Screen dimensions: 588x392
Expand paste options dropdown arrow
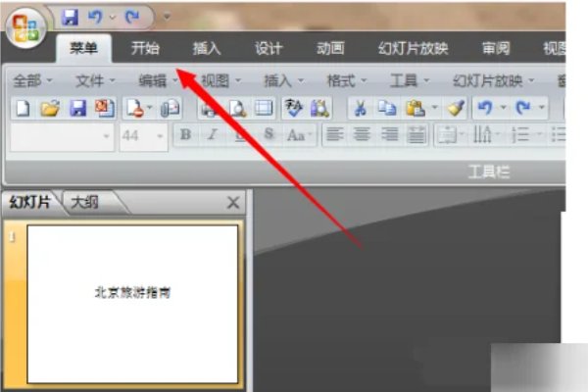pyautogui.click(x=434, y=108)
